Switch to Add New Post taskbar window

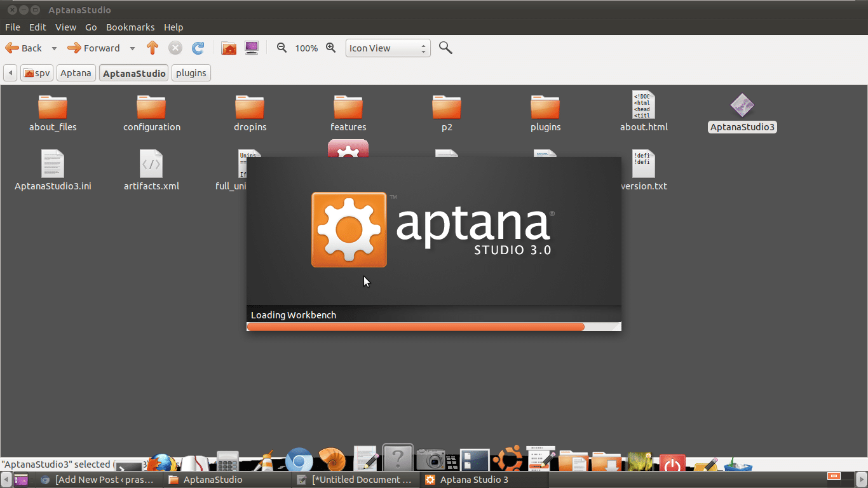[x=98, y=480]
